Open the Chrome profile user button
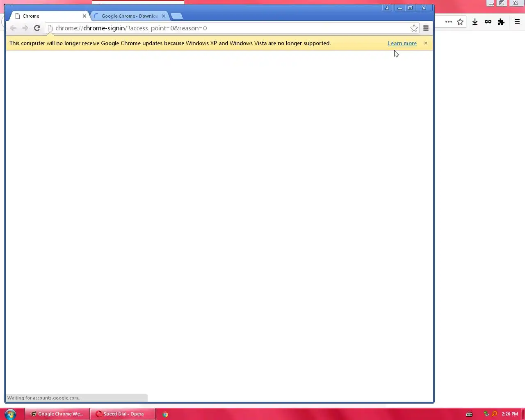This screenshot has height=420, width=525. click(387, 8)
